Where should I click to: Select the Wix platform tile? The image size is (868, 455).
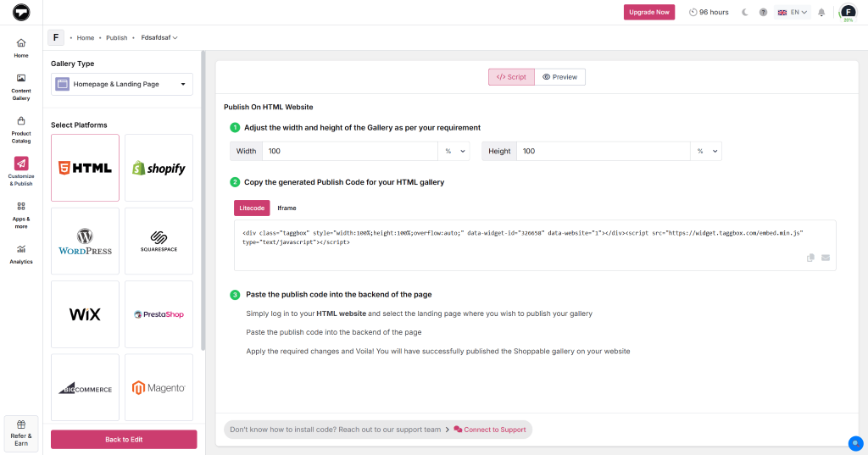click(86, 314)
